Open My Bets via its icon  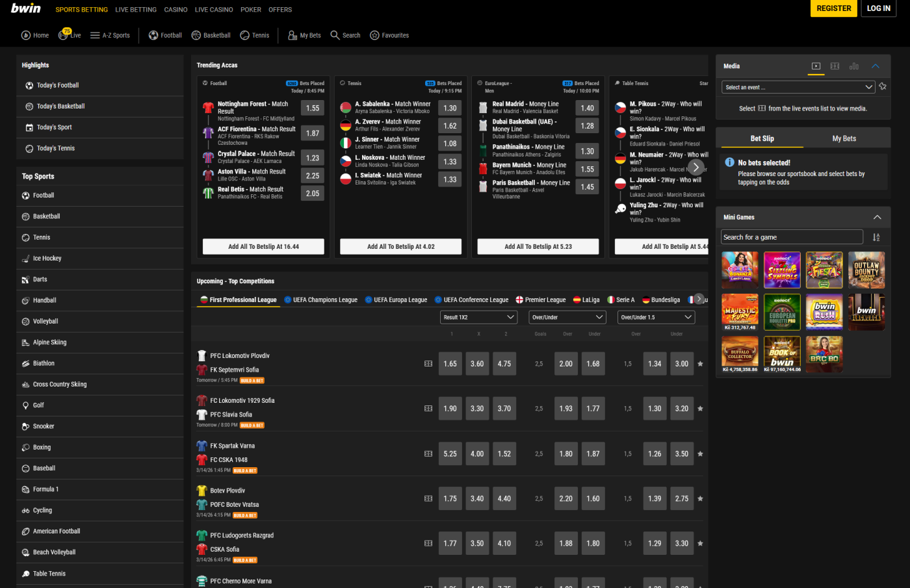pyautogui.click(x=294, y=35)
